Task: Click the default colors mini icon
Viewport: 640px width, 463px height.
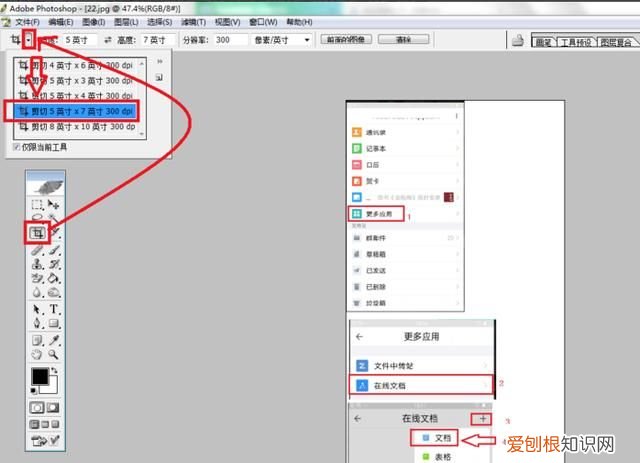Action: (34, 391)
